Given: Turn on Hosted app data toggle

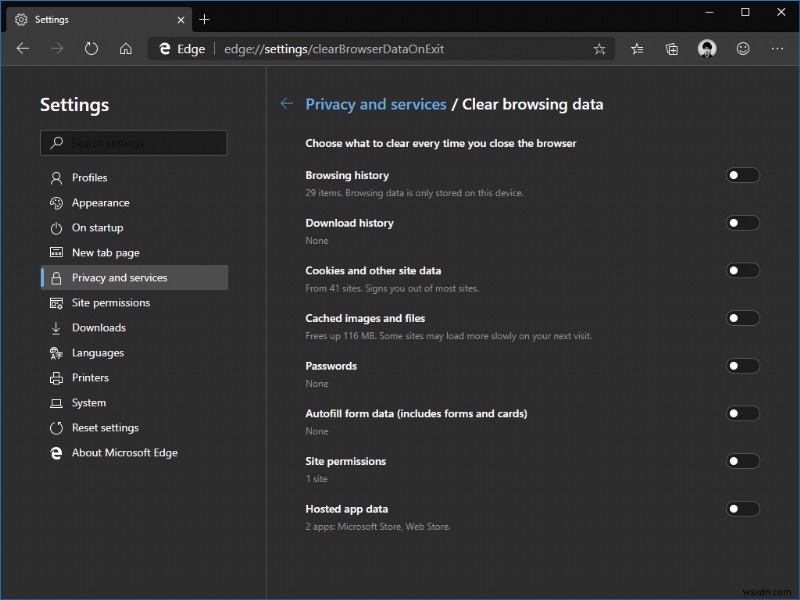Looking at the screenshot, I should click(743, 508).
